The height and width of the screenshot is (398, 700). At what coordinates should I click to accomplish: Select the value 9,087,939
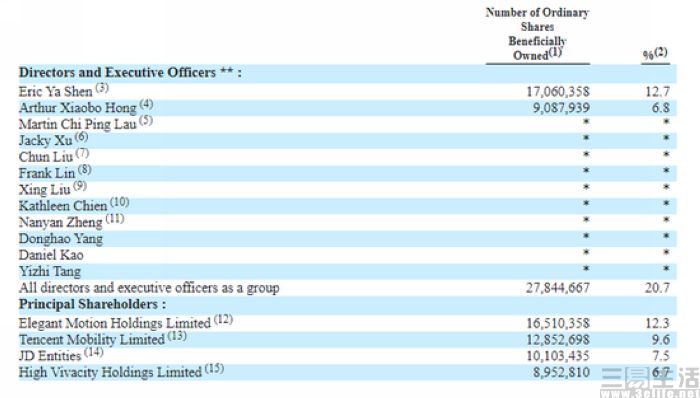tap(561, 108)
